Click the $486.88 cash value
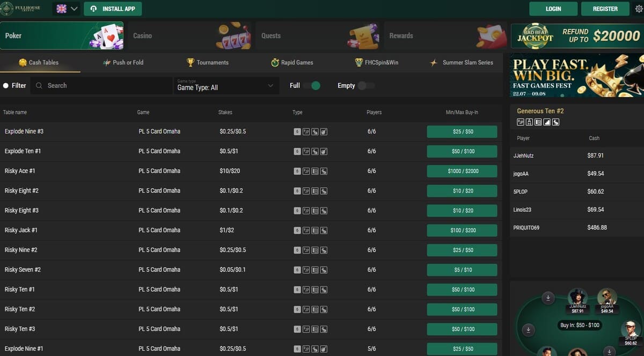This screenshot has width=644, height=356. tap(597, 228)
